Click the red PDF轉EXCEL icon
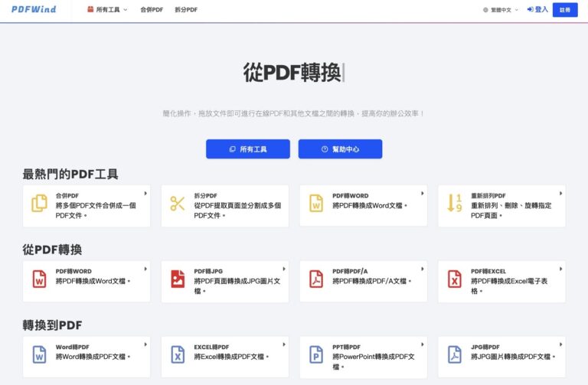588x385 pixels. (455, 279)
